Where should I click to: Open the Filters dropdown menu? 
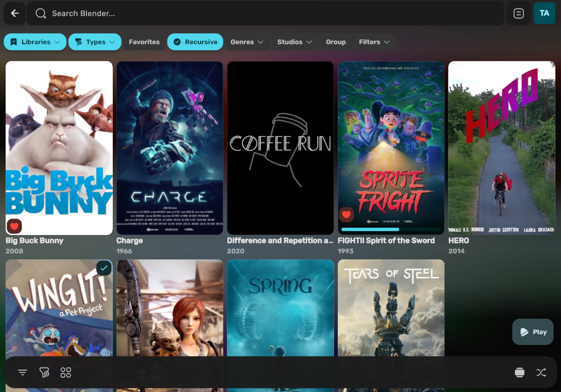coord(374,42)
